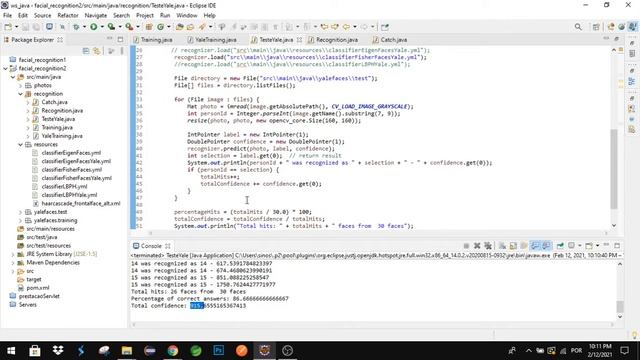Image resolution: width=640 pixels, height=360 pixels.
Task: Open the Source menu
Action: point(42,16)
